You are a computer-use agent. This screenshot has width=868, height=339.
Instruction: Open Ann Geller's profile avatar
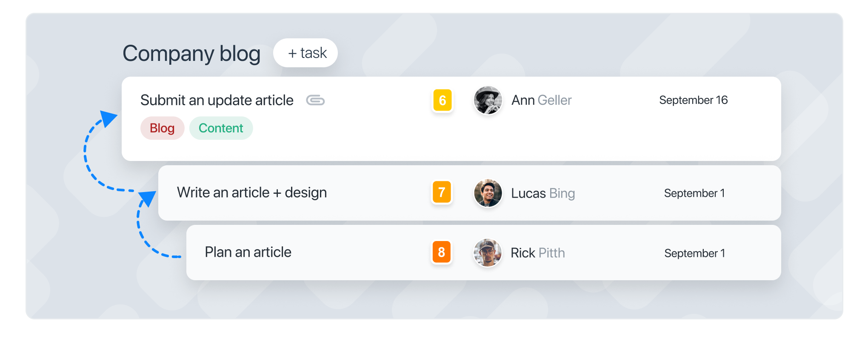tap(488, 101)
